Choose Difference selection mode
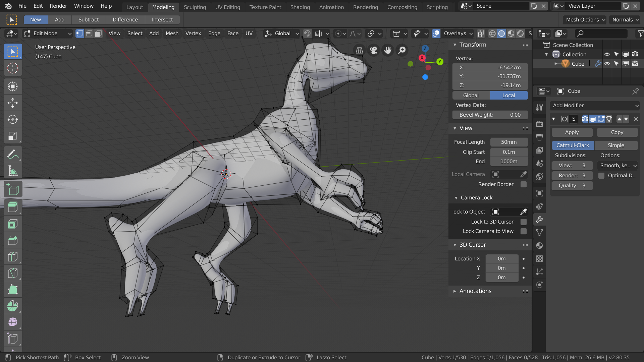 [125, 20]
